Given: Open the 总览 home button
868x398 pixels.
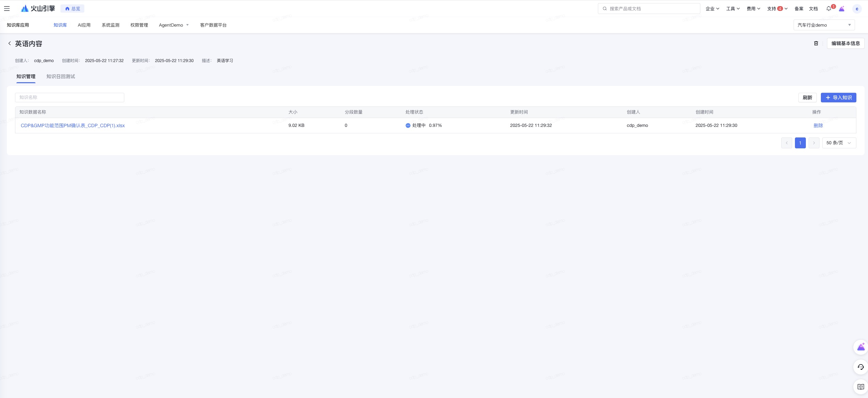Looking at the screenshot, I should 72,9.
